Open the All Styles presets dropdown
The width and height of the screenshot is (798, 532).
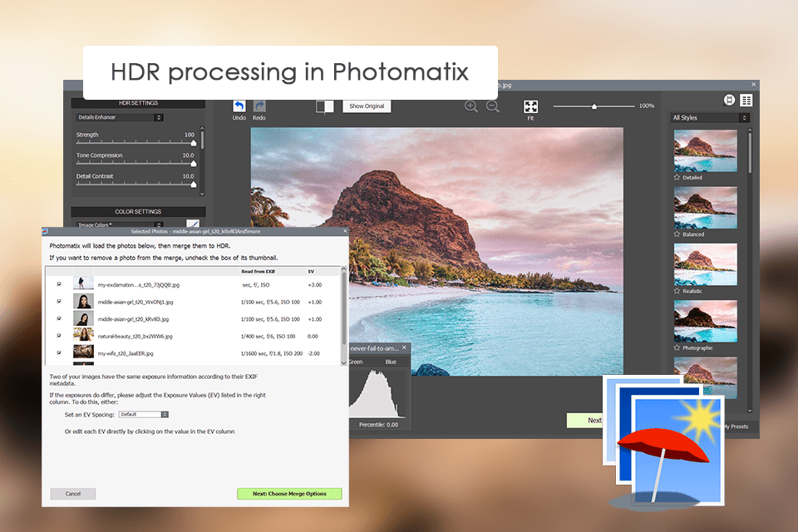(710, 117)
